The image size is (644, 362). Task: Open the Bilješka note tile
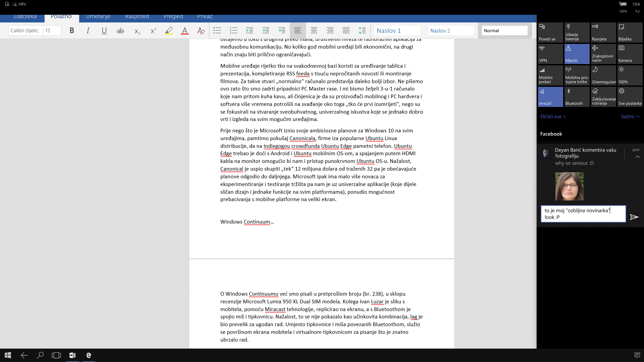point(630,33)
